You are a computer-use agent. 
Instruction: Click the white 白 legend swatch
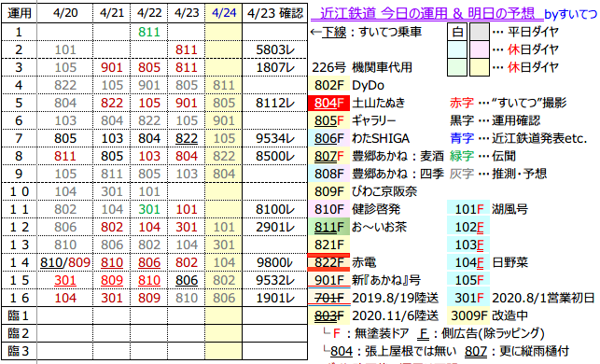pos(457,32)
